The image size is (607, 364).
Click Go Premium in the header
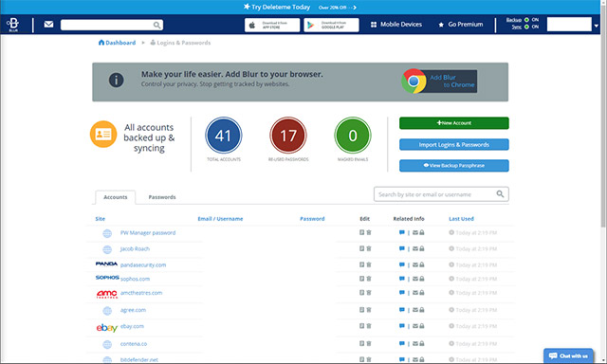click(461, 25)
